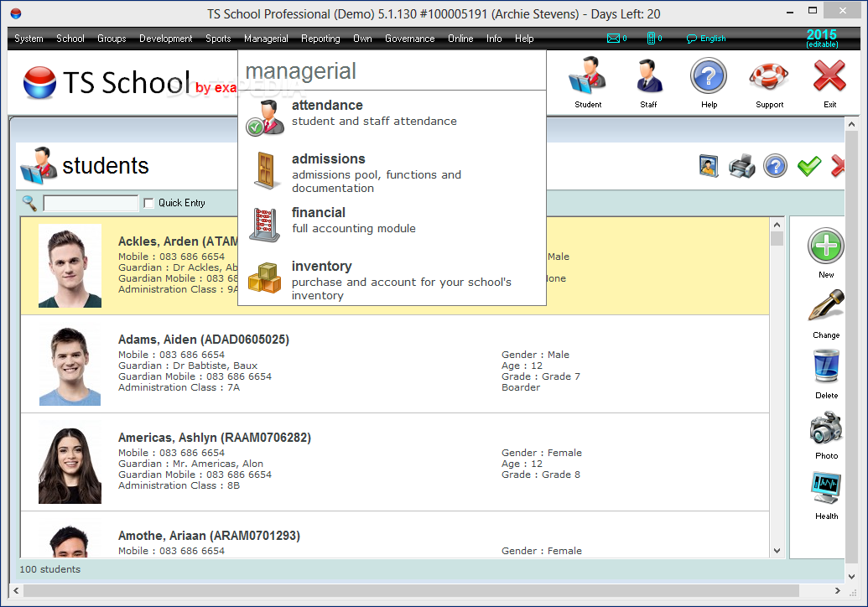This screenshot has width=868, height=607.
Task: Open the Sports menu
Action: click(218, 39)
